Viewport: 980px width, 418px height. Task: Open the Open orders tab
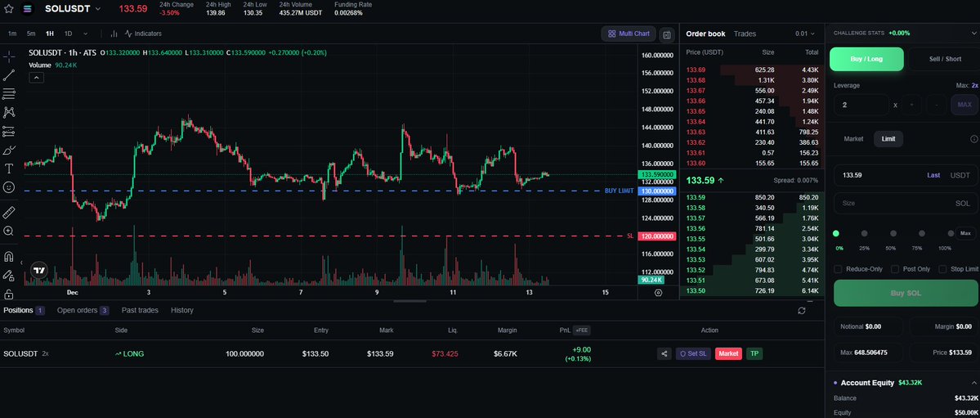(83, 310)
